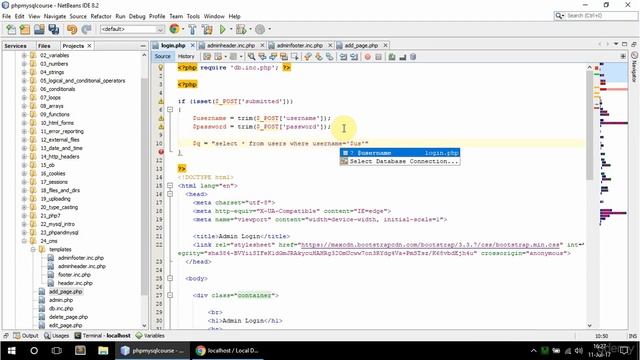Open the project configuration dropdown

pyautogui.click(x=132, y=29)
